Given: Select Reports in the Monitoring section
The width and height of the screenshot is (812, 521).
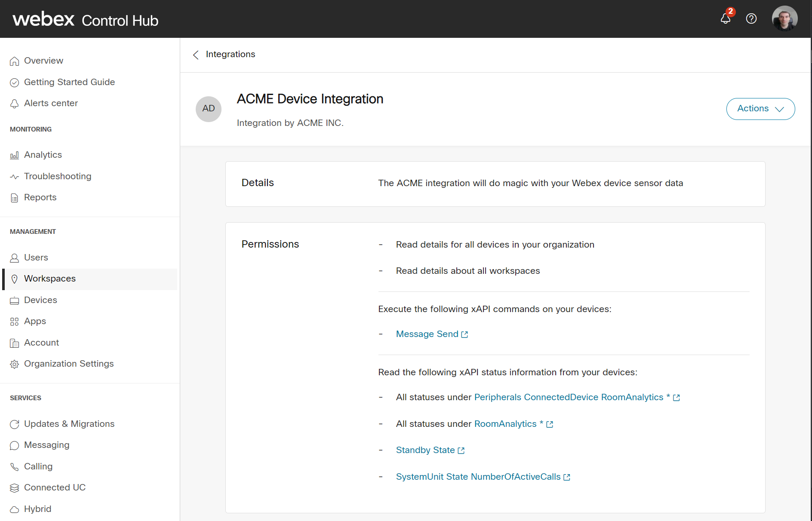Looking at the screenshot, I should click(x=40, y=197).
